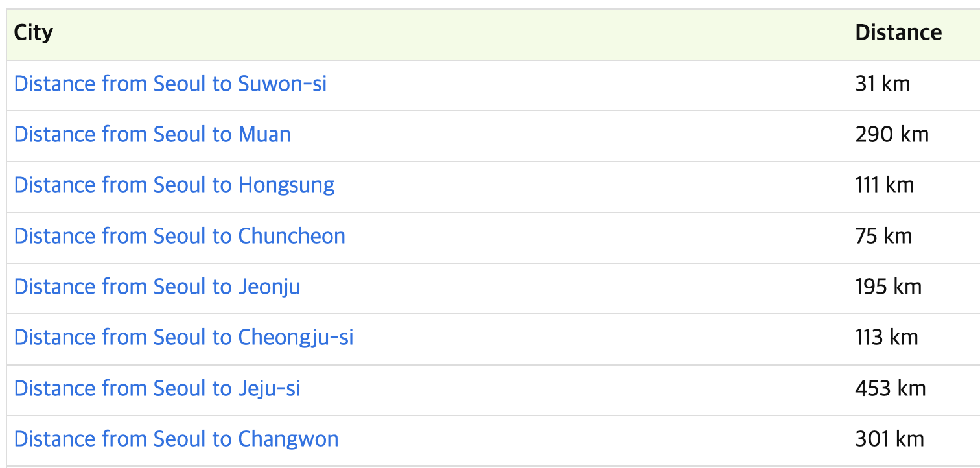Click the 113 km distance value

886,337
